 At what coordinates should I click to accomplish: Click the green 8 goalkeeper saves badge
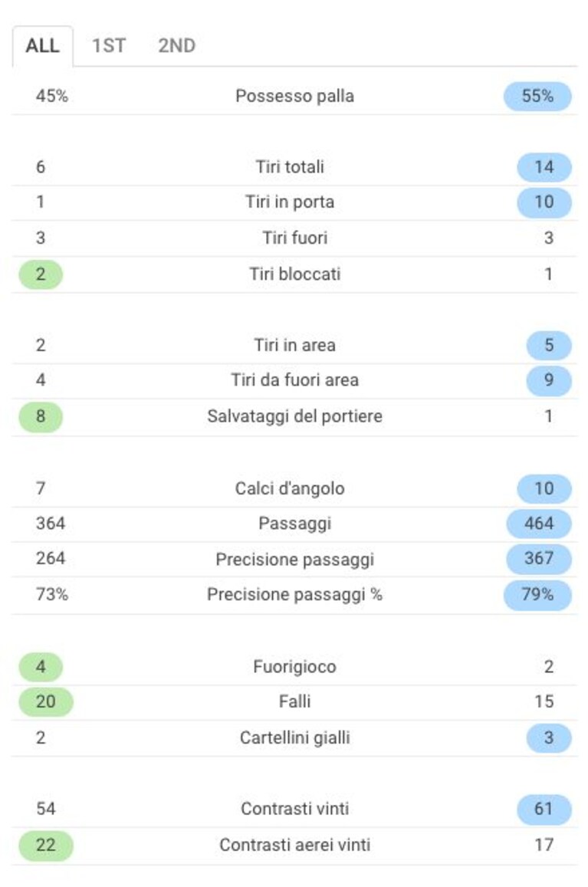pyautogui.click(x=41, y=416)
